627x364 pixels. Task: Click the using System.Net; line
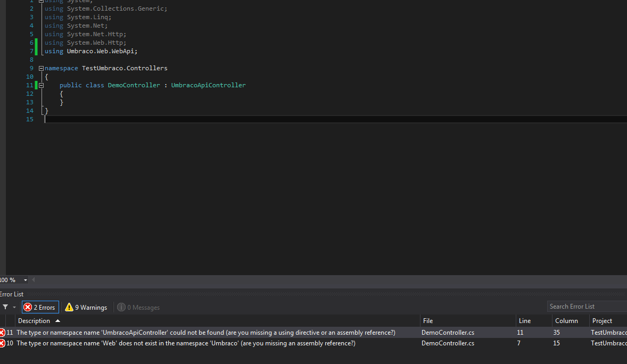click(x=76, y=26)
